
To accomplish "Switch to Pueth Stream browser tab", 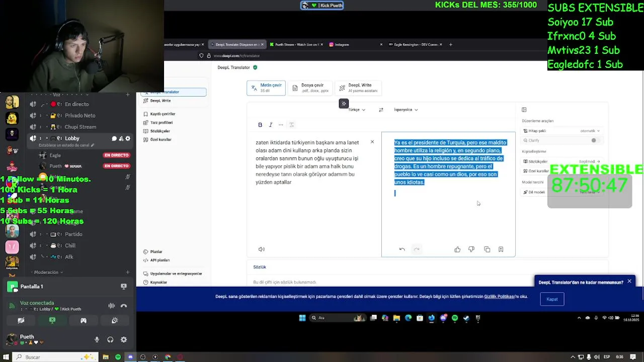I will pyautogui.click(x=296, y=44).
